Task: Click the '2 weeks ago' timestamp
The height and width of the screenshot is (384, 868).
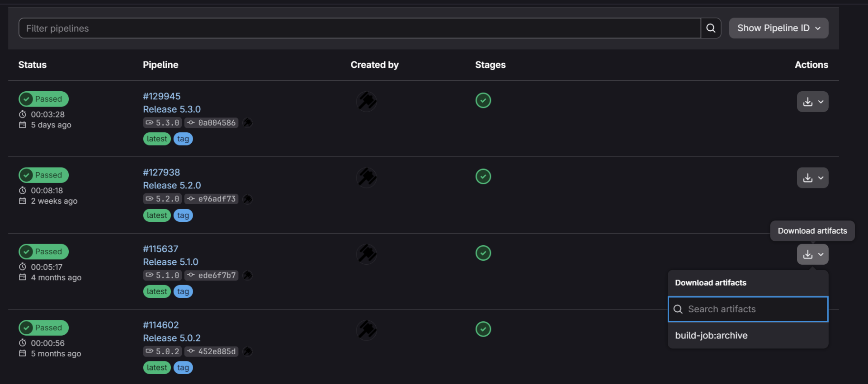Action: point(54,201)
